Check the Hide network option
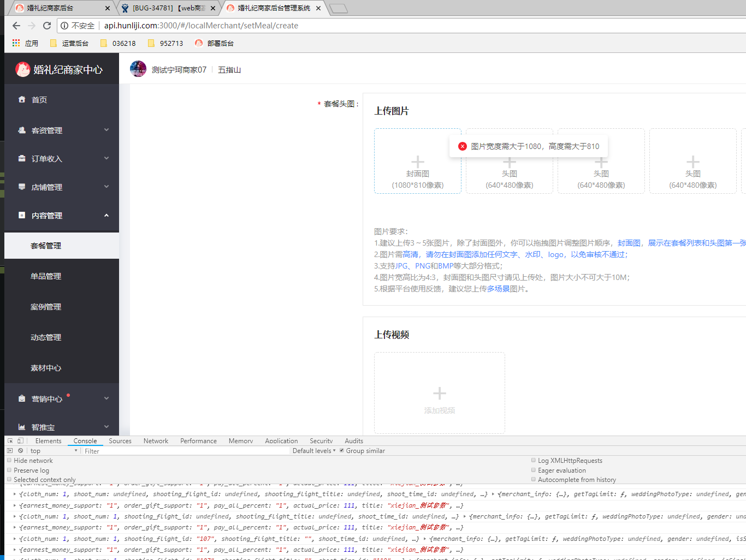This screenshot has height=560, width=746. click(9, 460)
